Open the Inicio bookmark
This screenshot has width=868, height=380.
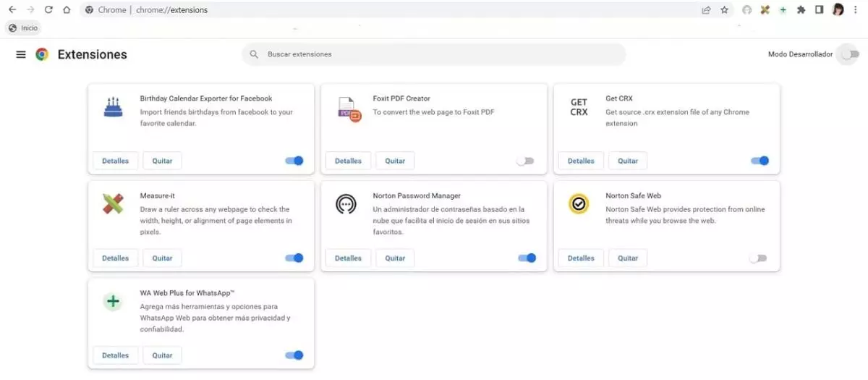click(23, 28)
